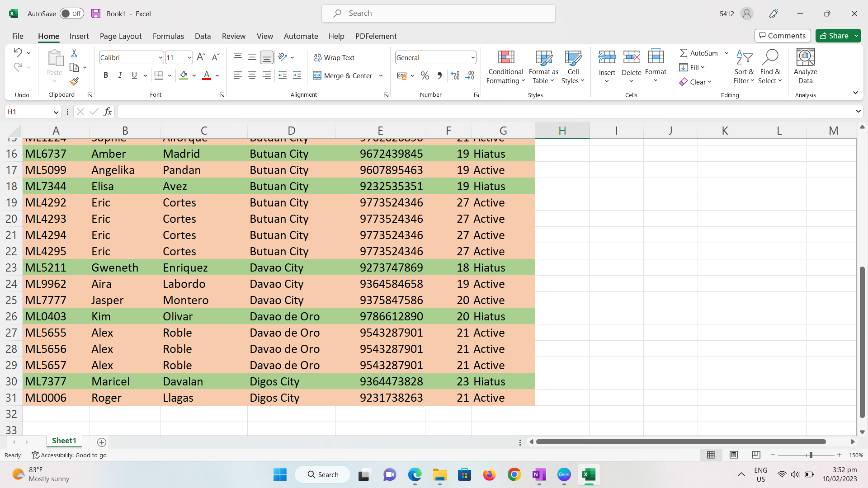This screenshot has height=488, width=868.
Task: Toggle Center horizontal alignment
Action: (x=252, y=75)
